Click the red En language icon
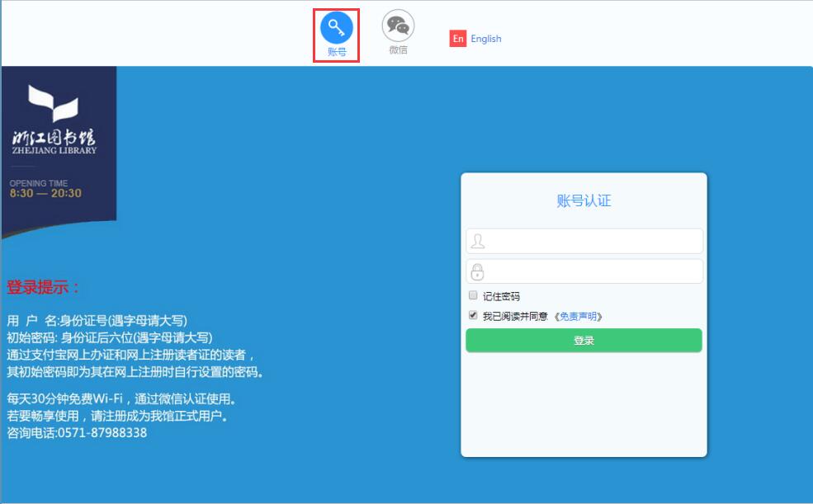This screenshot has width=813, height=504. coord(458,39)
